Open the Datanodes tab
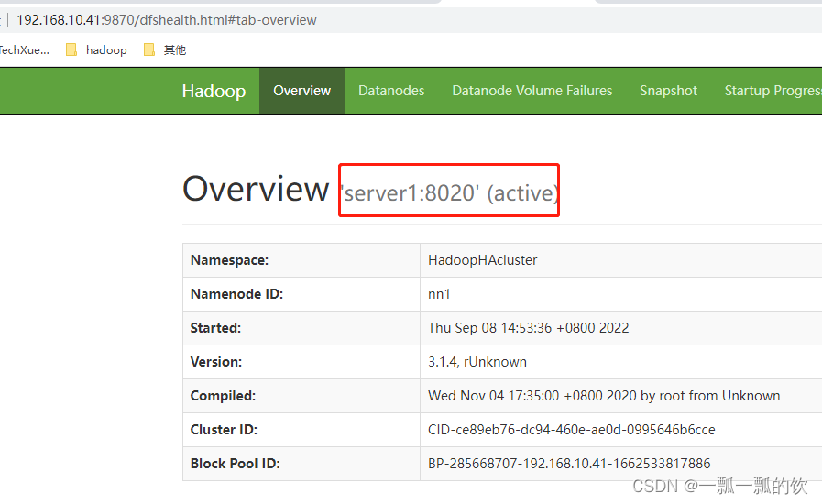Image resolution: width=822 pixels, height=504 pixels. [391, 91]
